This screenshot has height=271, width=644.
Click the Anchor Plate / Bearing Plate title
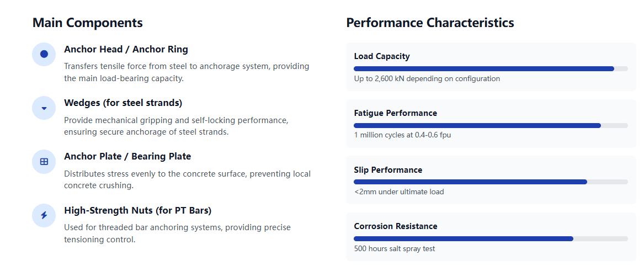[x=127, y=156]
